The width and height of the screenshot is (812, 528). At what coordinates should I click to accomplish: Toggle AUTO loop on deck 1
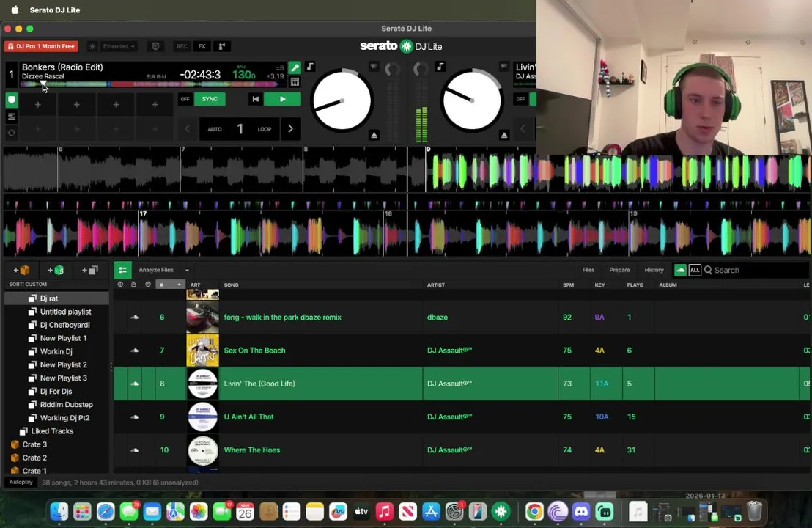[215, 129]
